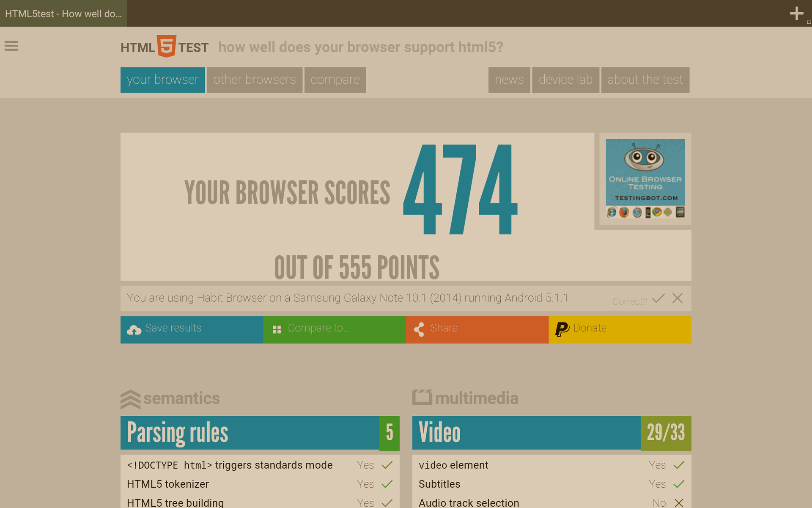812x508 pixels.
Task: Open the 'device lab' page
Action: coord(565,80)
